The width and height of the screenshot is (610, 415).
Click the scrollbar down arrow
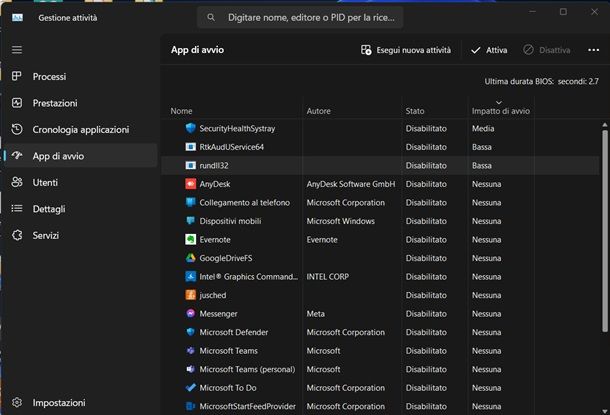coord(605,411)
